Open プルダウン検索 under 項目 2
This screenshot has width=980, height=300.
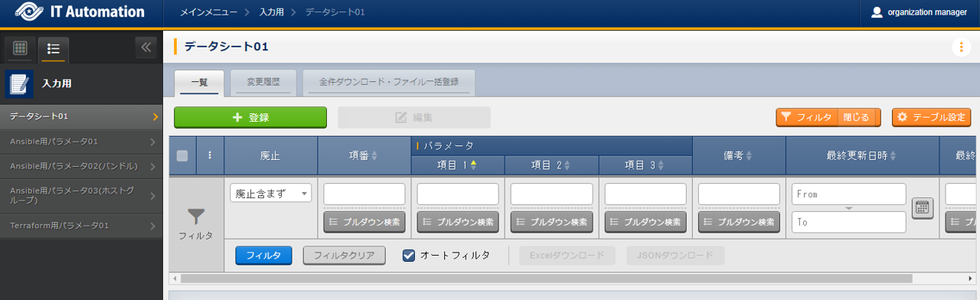pos(552,222)
